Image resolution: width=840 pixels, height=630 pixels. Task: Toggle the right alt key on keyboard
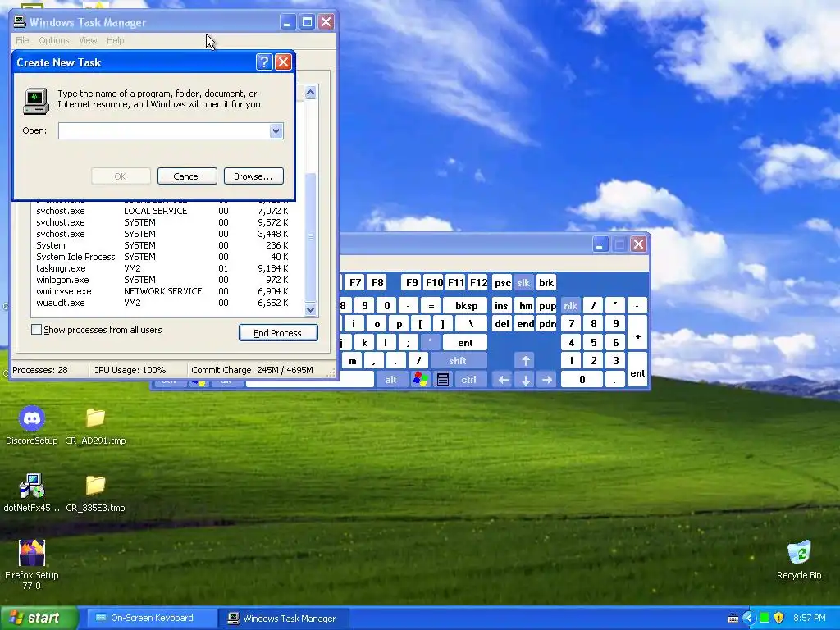point(391,379)
